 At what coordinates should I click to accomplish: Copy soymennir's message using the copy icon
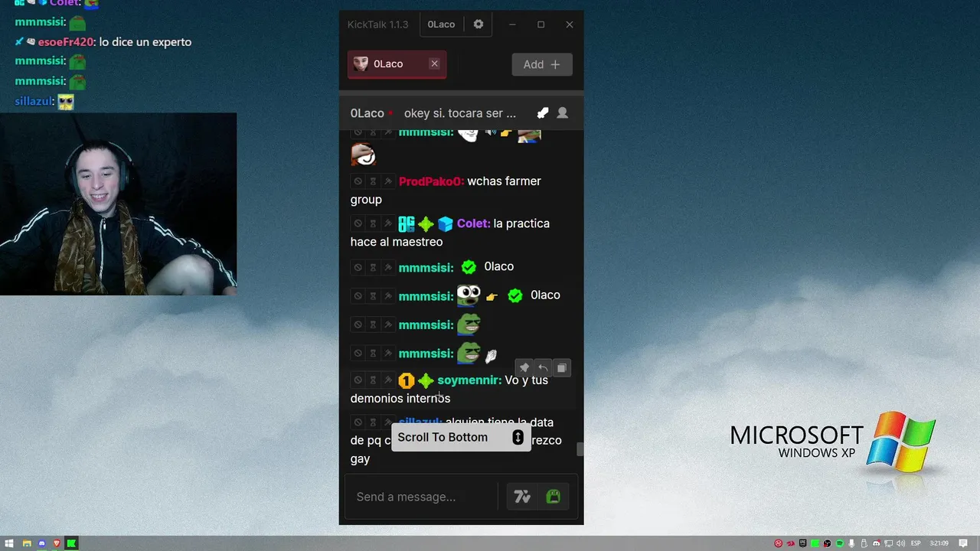(561, 368)
